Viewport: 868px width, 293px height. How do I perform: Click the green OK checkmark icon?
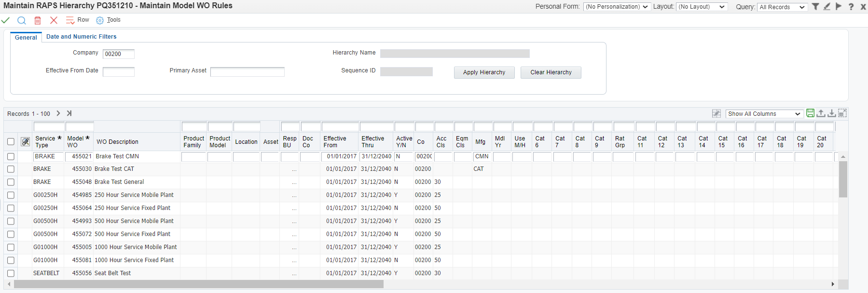6,20
